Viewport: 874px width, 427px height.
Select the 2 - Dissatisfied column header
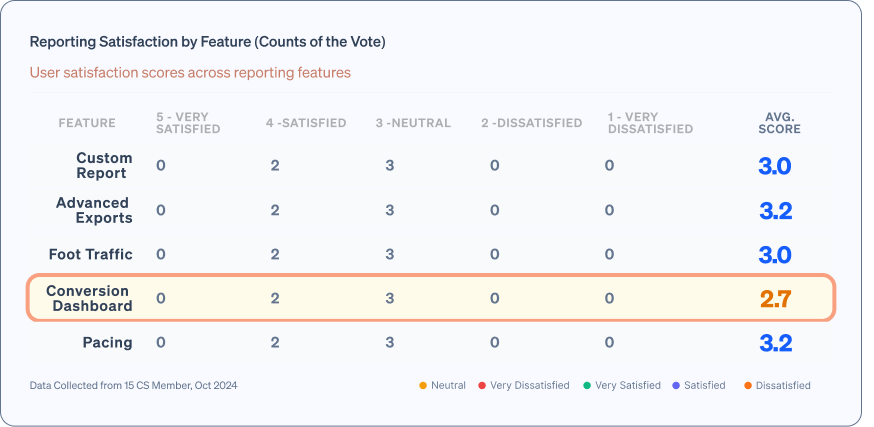click(x=531, y=123)
